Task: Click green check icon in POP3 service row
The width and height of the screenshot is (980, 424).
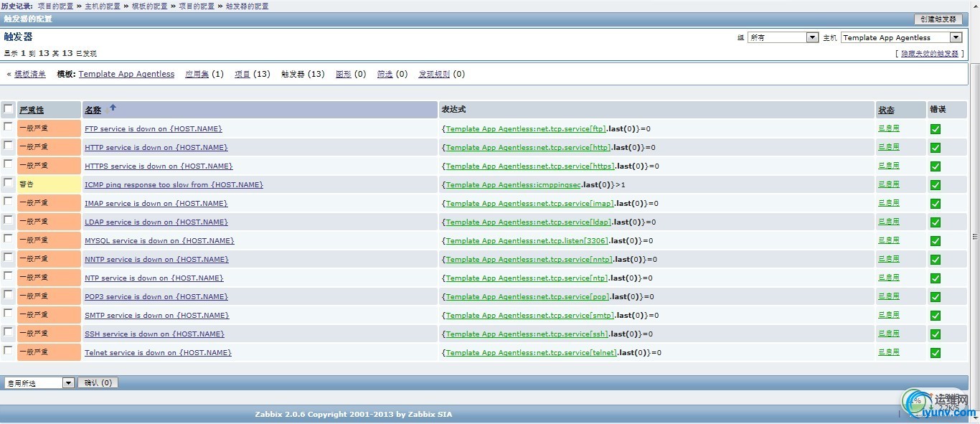Action: point(935,297)
